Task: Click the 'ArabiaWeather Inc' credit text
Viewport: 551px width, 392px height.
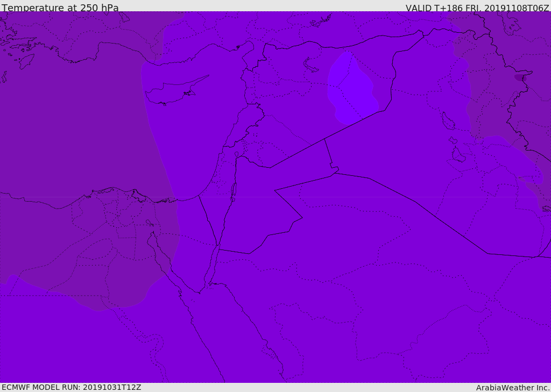Action: coord(512,388)
